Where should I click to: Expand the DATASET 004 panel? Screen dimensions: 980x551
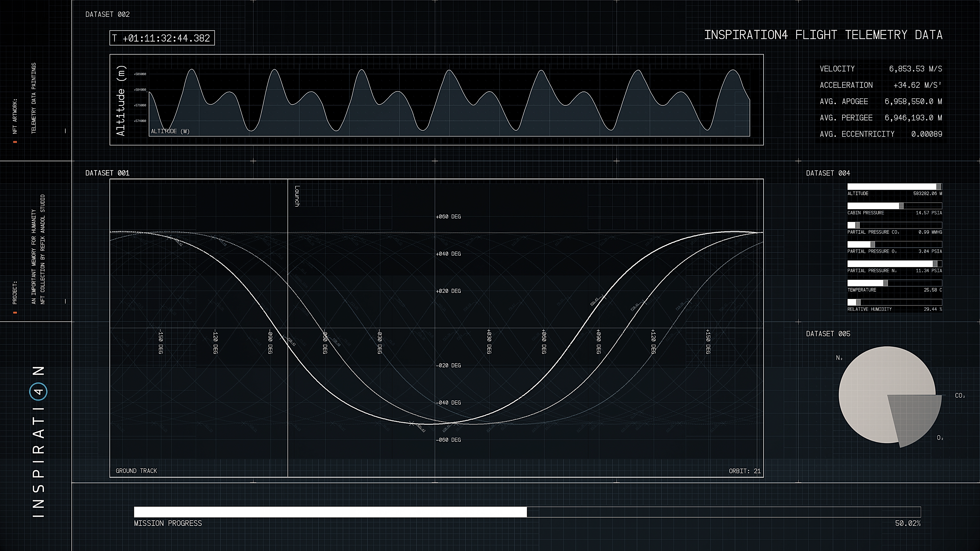pos(828,173)
